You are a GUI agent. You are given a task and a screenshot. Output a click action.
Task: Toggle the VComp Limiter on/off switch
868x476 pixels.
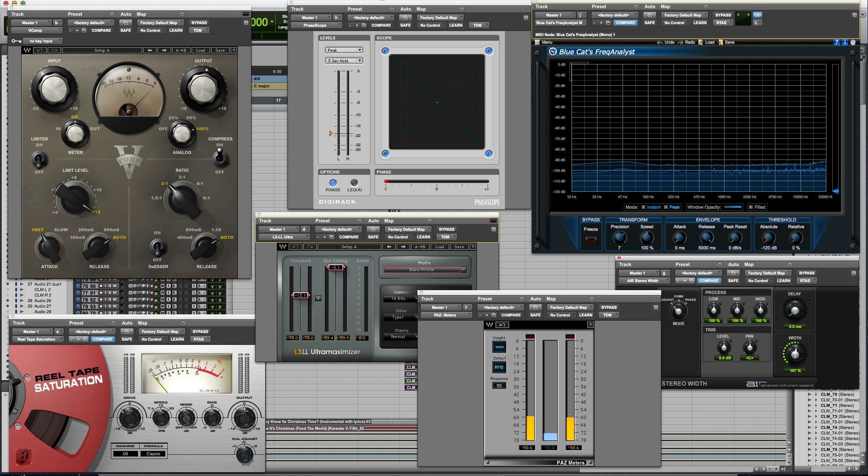(x=39, y=159)
